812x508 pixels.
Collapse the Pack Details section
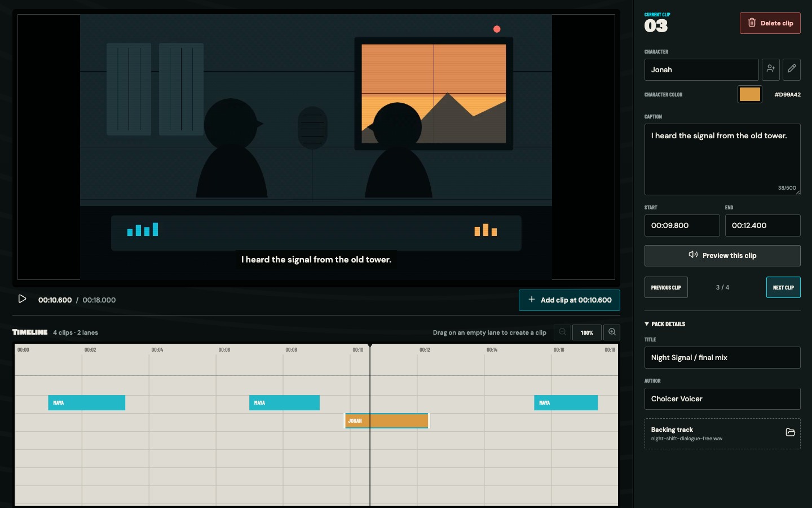665,324
